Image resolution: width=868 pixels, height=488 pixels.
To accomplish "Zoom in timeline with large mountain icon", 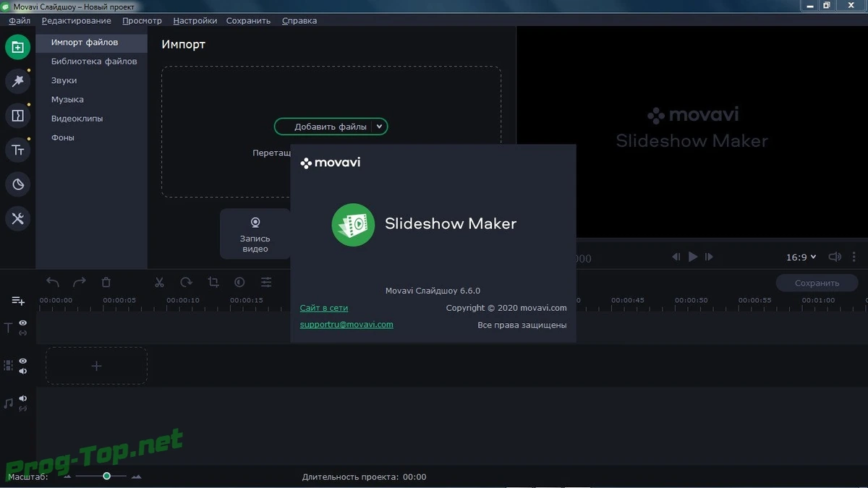I will pyautogui.click(x=136, y=476).
